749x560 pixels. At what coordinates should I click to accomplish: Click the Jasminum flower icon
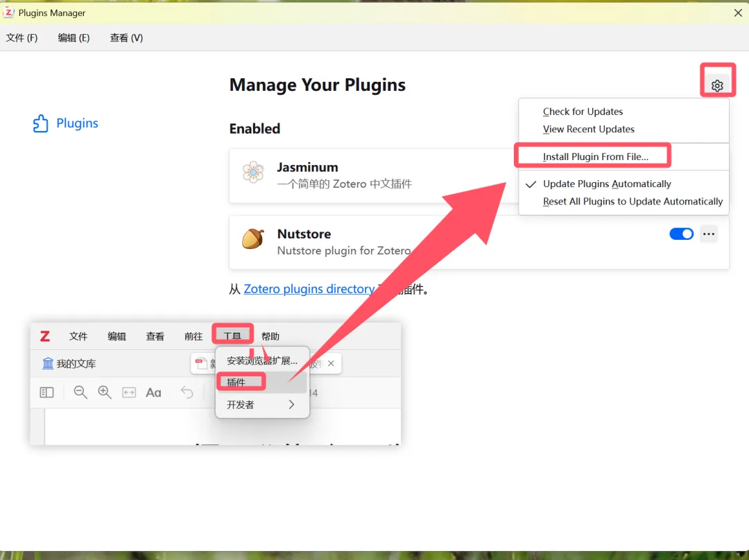point(253,172)
